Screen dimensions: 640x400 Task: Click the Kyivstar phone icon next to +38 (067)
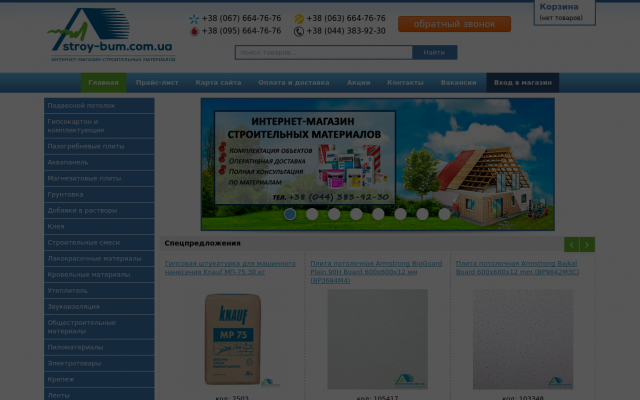[x=194, y=19]
